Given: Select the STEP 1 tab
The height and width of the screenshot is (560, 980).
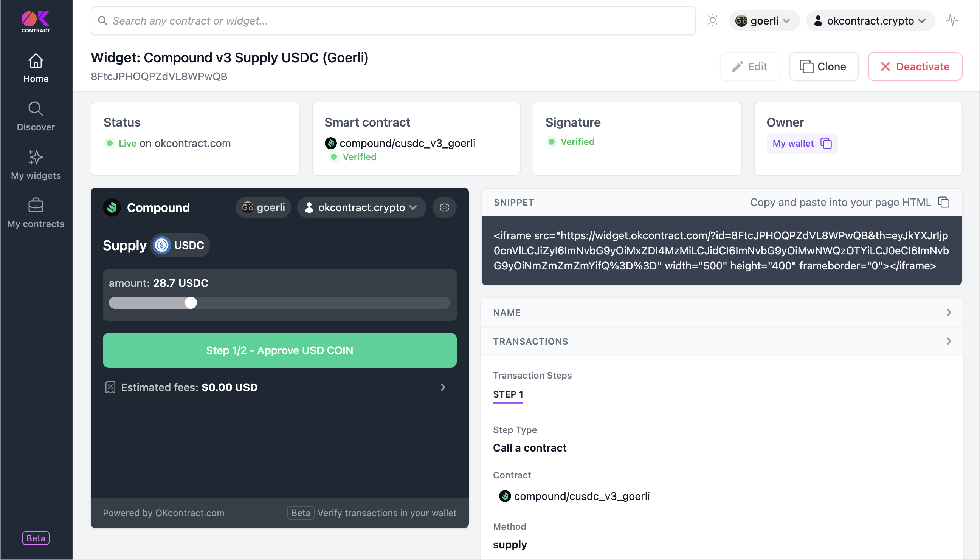Looking at the screenshot, I should click(508, 394).
